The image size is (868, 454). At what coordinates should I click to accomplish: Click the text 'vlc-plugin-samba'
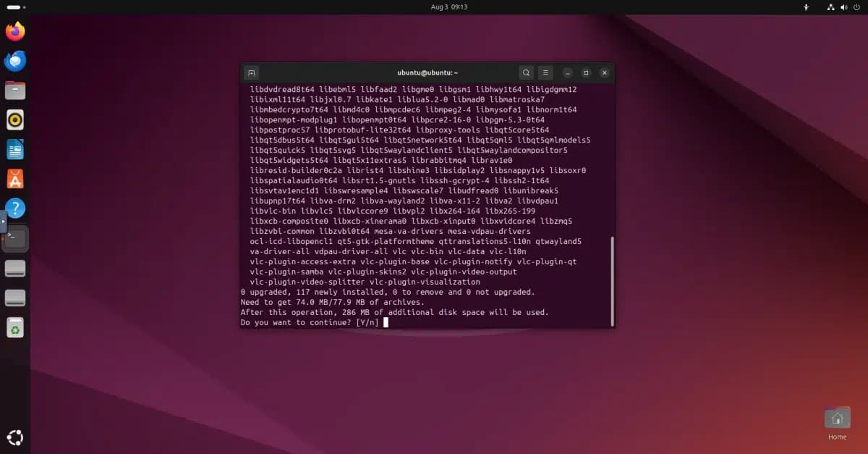286,272
